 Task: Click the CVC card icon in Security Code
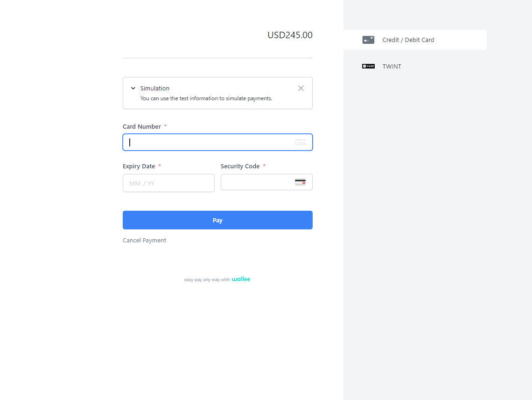[300, 182]
